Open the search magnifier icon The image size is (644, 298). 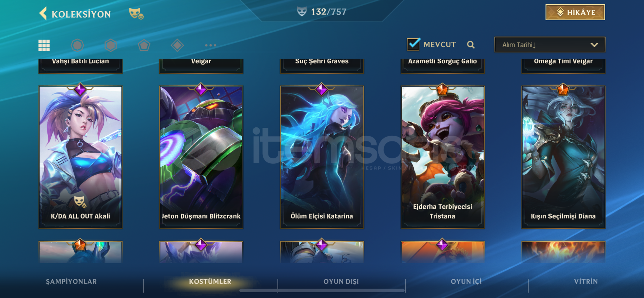pos(471,45)
